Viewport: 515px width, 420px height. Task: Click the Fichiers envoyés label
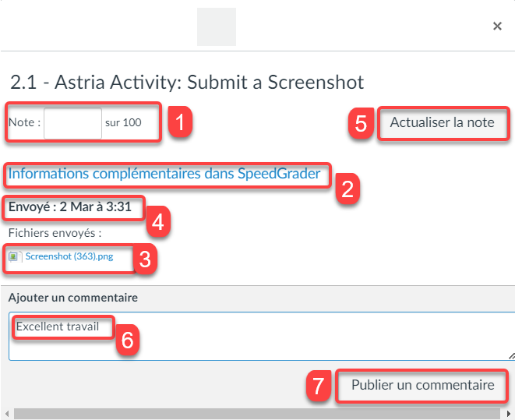click(x=55, y=233)
